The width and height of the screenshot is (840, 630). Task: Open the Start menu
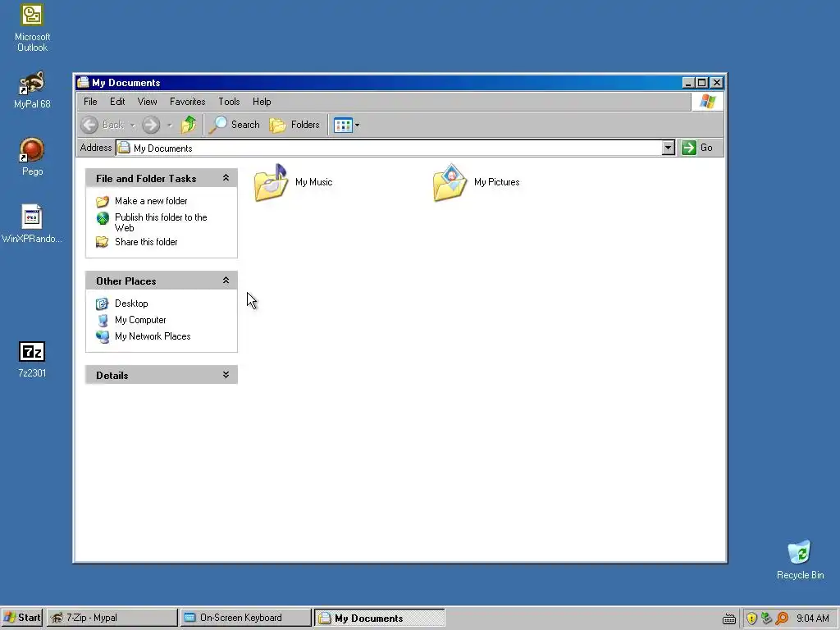(x=22, y=618)
